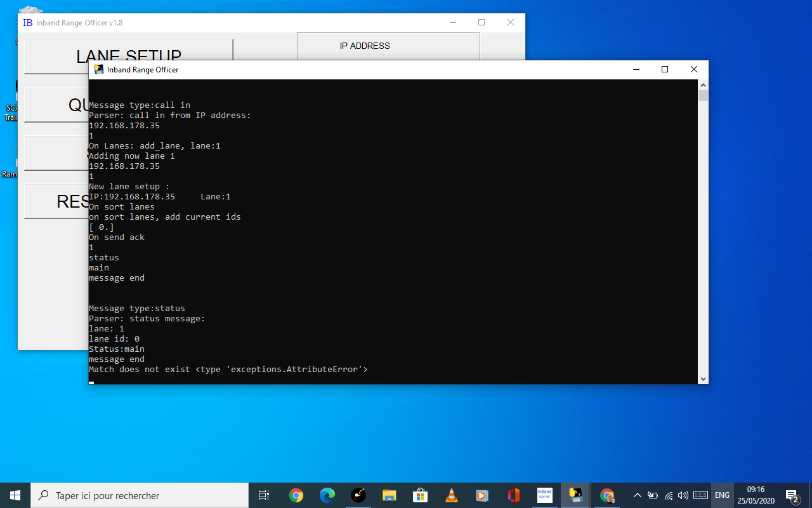Switch to InBand scoring taskbar app
Image resolution: width=812 pixels, height=508 pixels.
[544, 495]
